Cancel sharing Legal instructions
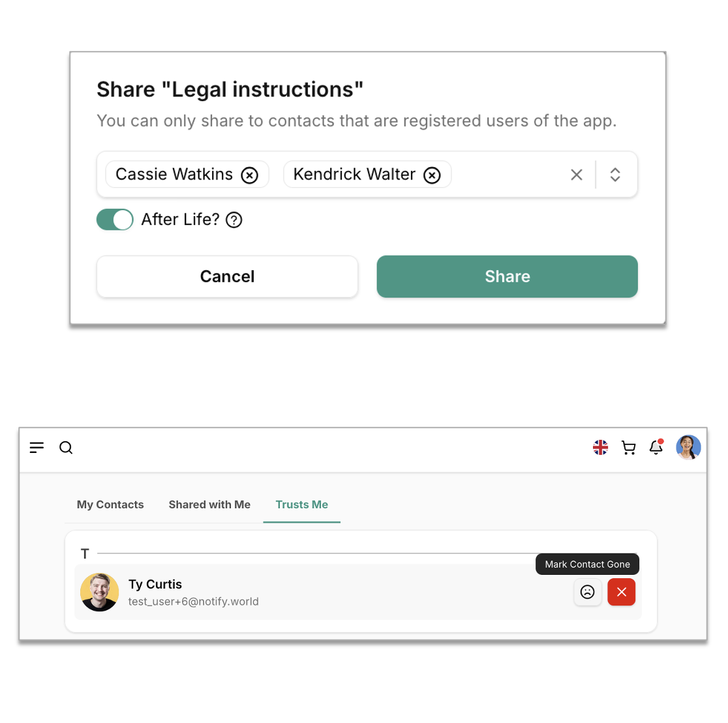Screen dimensions: 728x723 coord(227,277)
